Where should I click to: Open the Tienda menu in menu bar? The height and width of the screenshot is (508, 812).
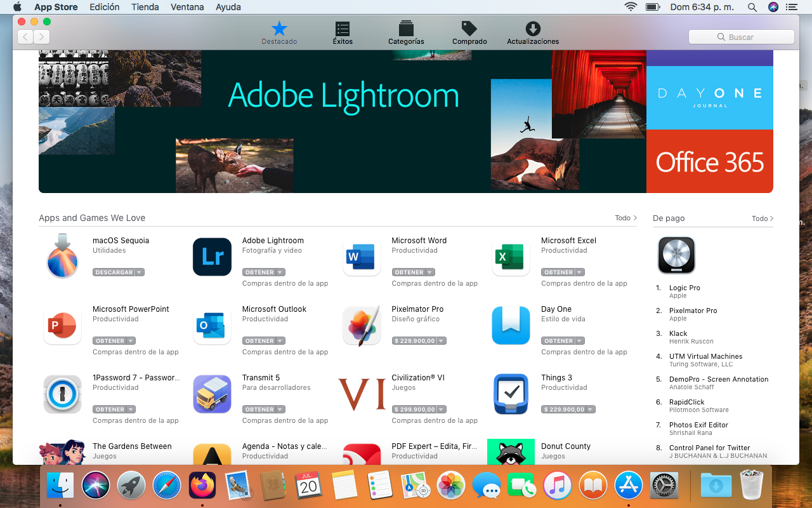pyautogui.click(x=145, y=7)
